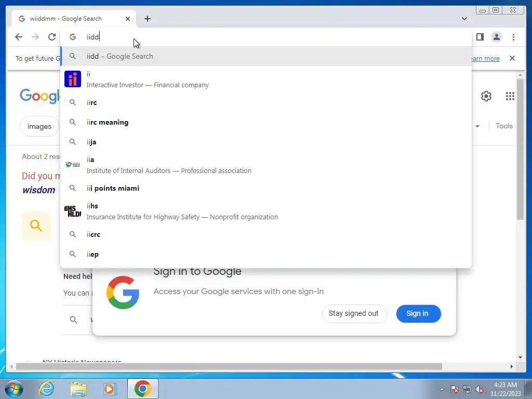Click the vertical scrollbar down arrow
The width and height of the screenshot is (532, 399).
pyautogui.click(x=521, y=357)
